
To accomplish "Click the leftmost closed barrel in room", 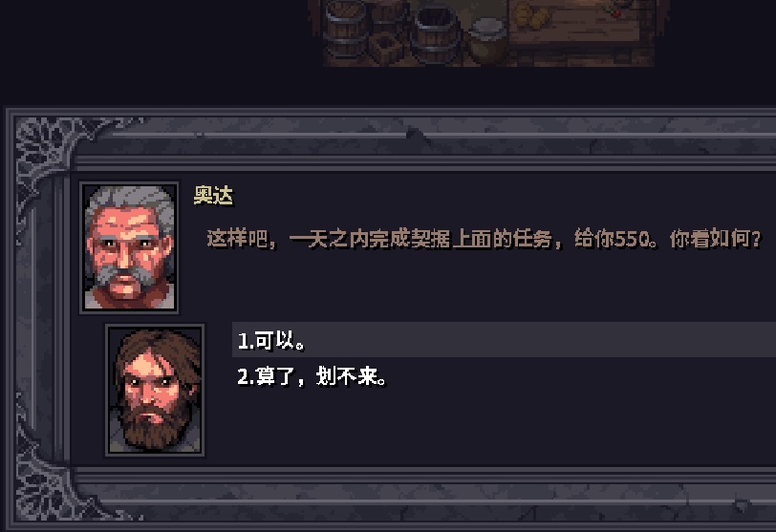I will click(x=346, y=27).
